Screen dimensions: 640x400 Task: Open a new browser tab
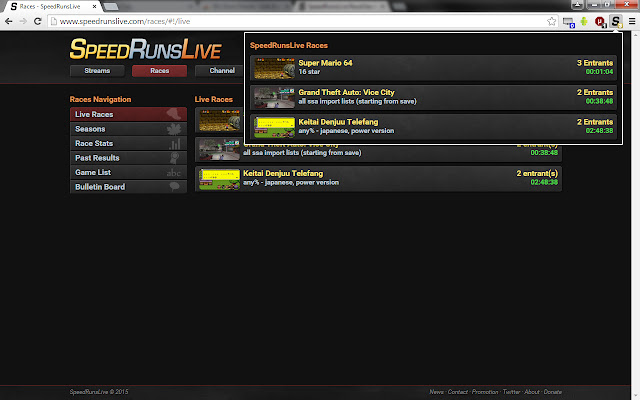coord(111,7)
